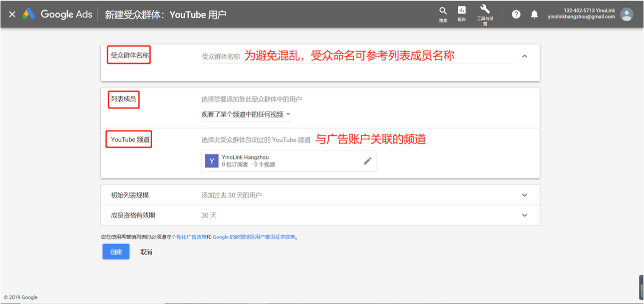Open 个性化广告政策 link
The width and height of the screenshot is (644, 304).
pos(189,237)
